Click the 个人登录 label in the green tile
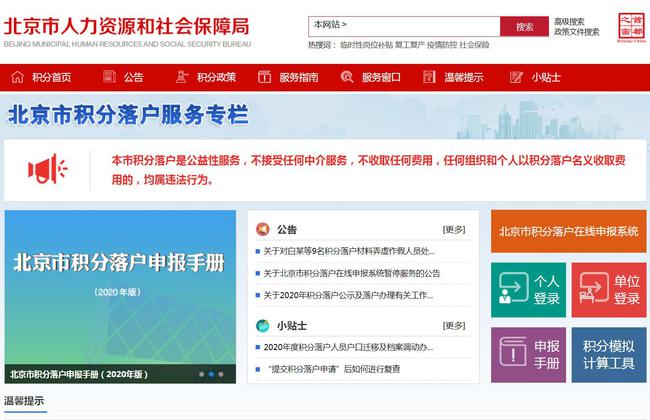 [x=546, y=289]
